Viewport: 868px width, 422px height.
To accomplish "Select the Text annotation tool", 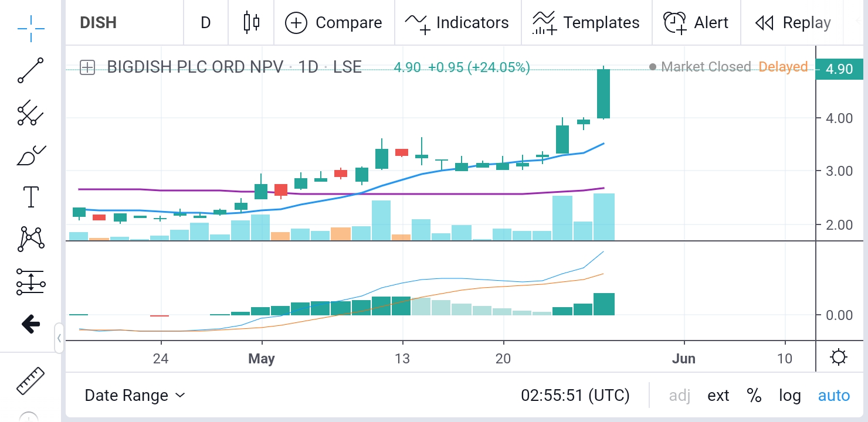I will pos(30,197).
